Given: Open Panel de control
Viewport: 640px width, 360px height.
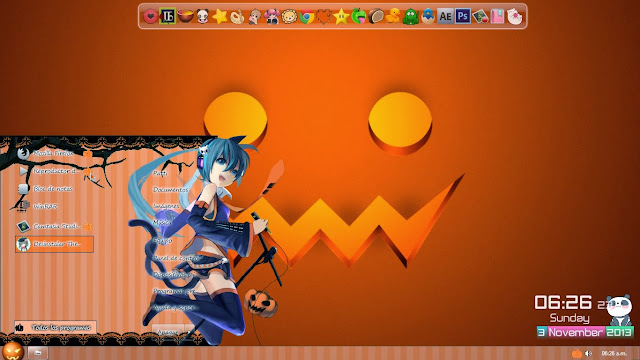Looking at the screenshot, I should (176, 258).
